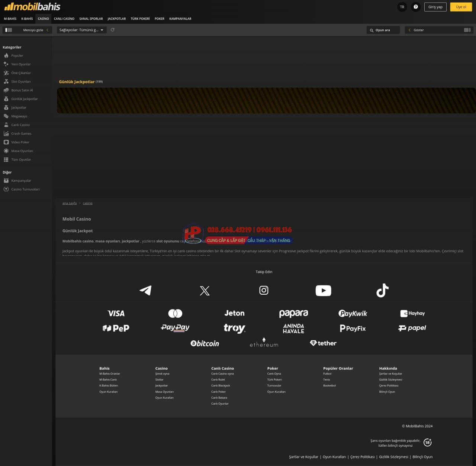Image resolution: width=476 pixels, height=466 pixels.
Task: Follow the ana sayfa breadcrumb link
Action: (x=70, y=203)
